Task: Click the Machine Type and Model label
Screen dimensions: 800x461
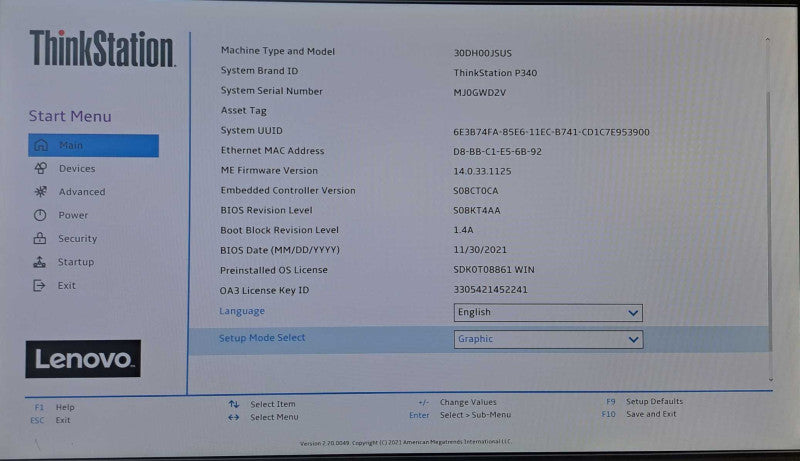Action: 278,51
